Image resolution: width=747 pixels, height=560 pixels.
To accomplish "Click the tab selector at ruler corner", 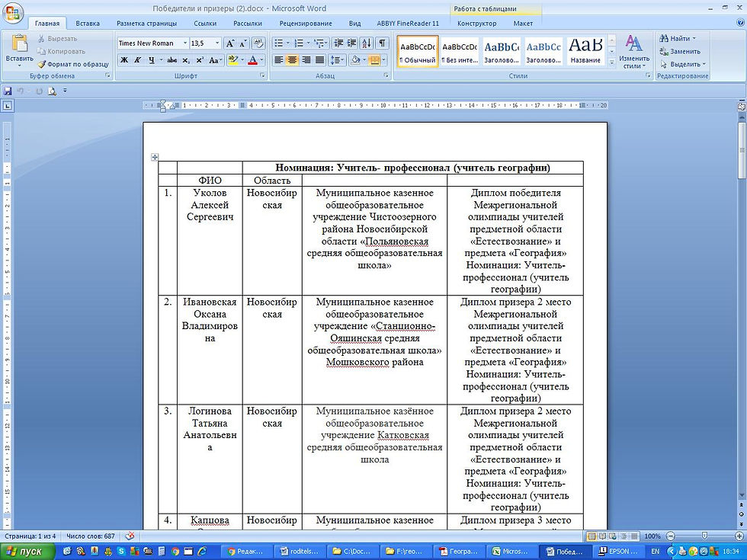I will coord(7,106).
